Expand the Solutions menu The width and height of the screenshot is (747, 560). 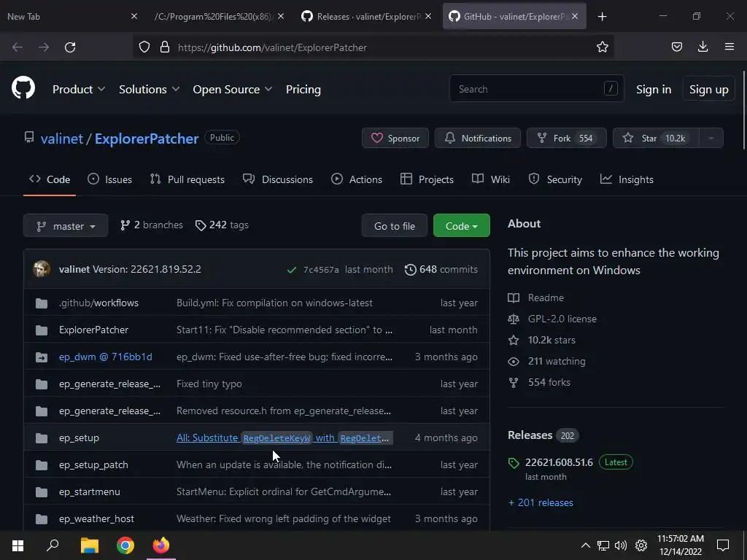pyautogui.click(x=149, y=89)
